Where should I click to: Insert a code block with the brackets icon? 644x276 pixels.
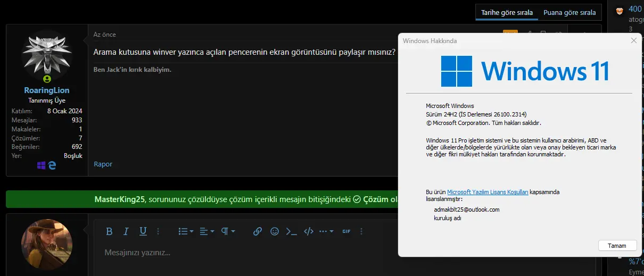[x=308, y=231]
